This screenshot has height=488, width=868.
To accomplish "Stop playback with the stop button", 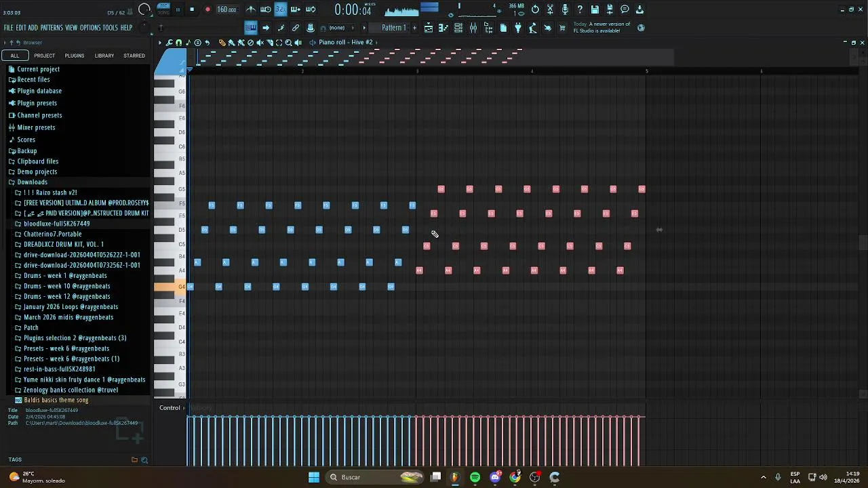I will 192,9.
